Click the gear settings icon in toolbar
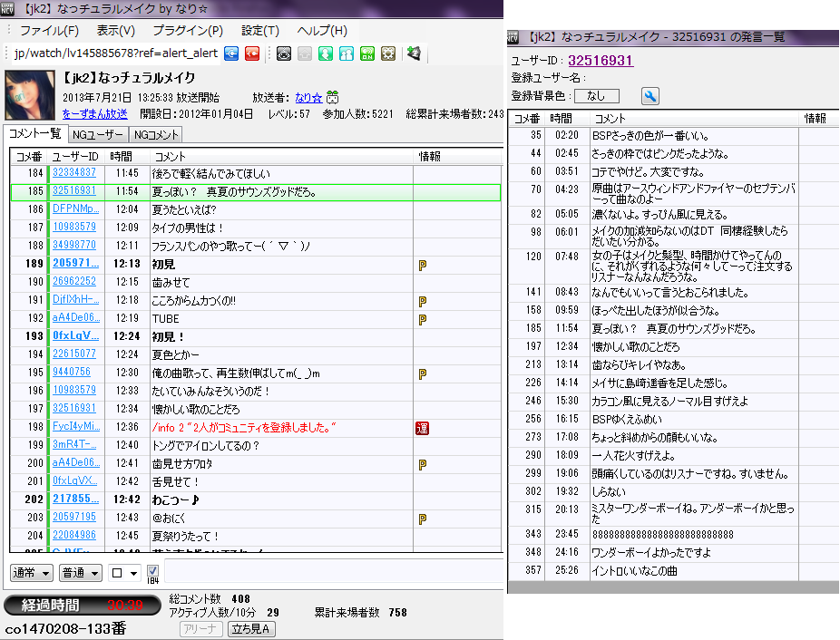 388,53
